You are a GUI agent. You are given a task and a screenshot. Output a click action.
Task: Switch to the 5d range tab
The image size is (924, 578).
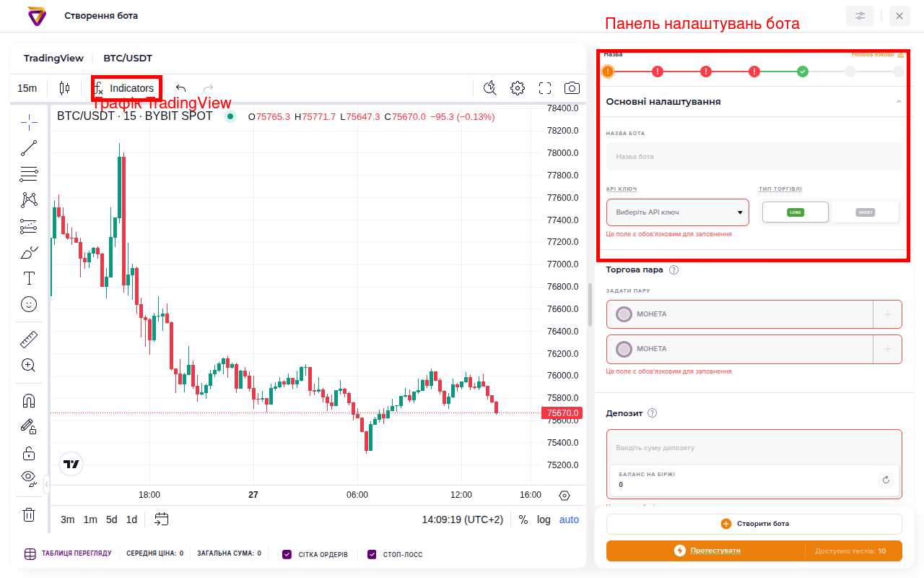(x=112, y=519)
